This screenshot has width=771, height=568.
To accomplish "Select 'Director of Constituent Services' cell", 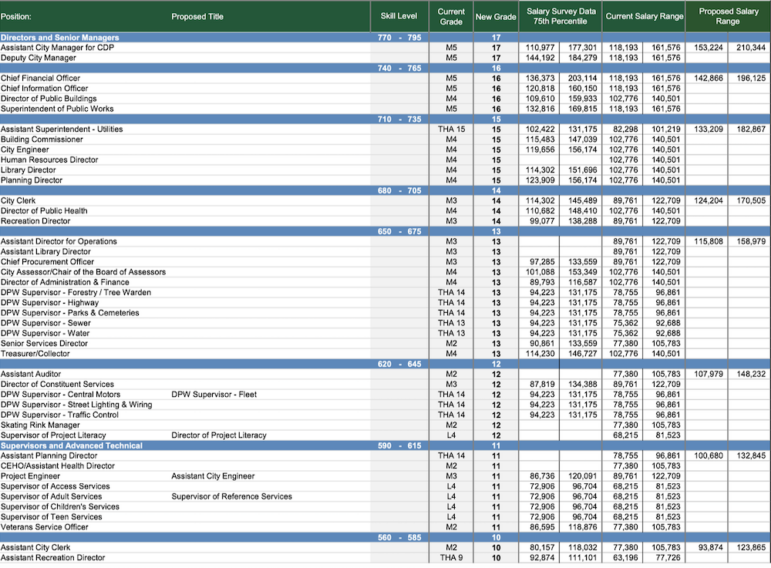I will click(57, 385).
